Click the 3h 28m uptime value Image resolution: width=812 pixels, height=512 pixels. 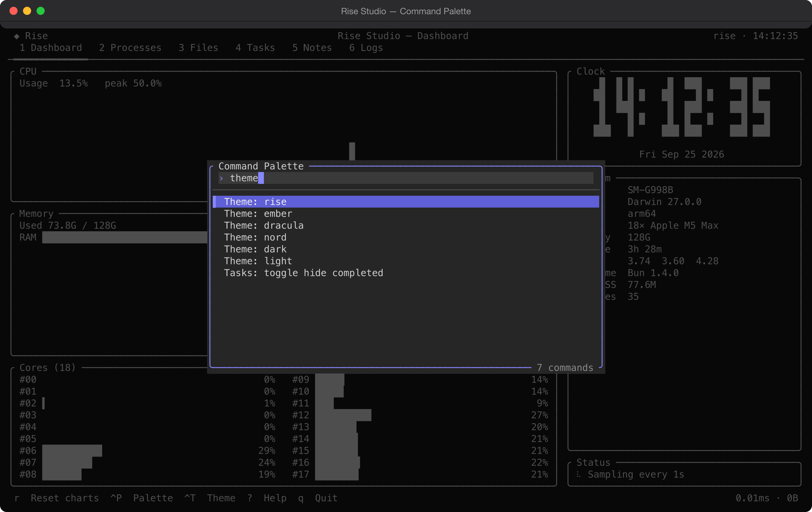coord(645,249)
